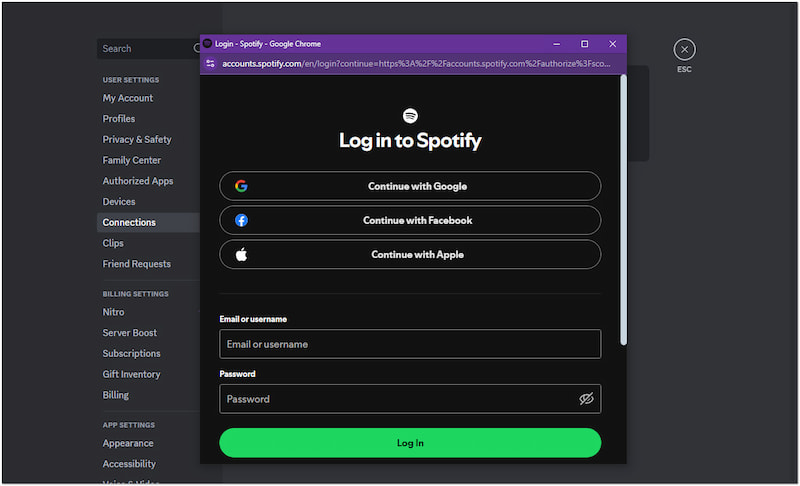Click the Apple logo icon
The image size is (800, 486).
coord(241,254)
